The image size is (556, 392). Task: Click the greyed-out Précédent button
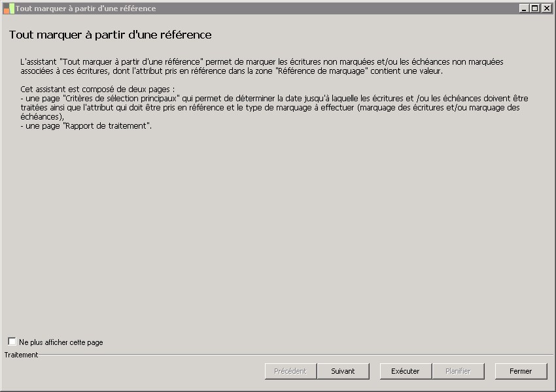coord(290,371)
